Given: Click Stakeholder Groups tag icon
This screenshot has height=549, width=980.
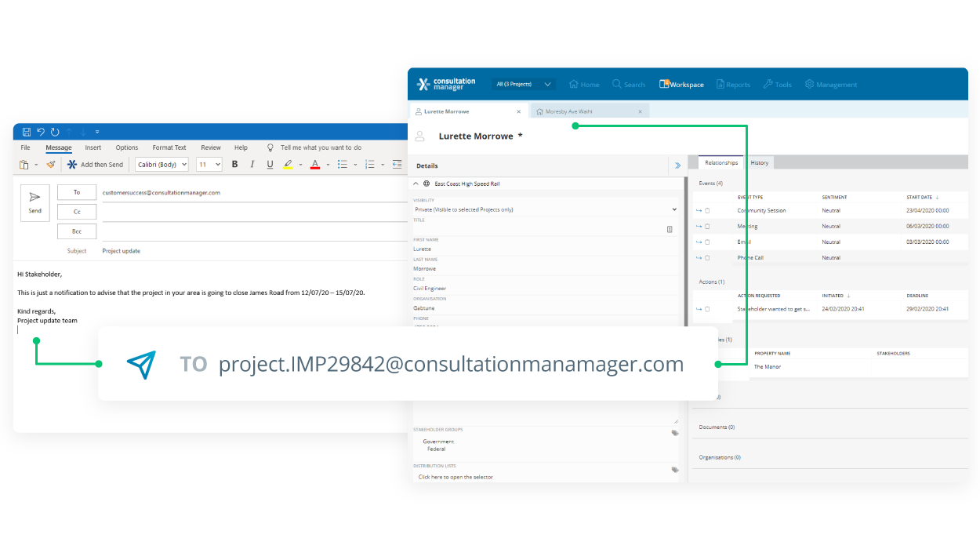Looking at the screenshot, I should tap(674, 432).
